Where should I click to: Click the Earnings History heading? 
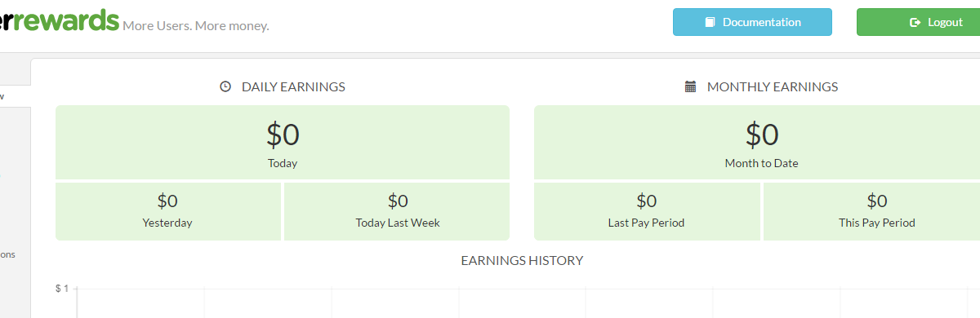point(522,261)
